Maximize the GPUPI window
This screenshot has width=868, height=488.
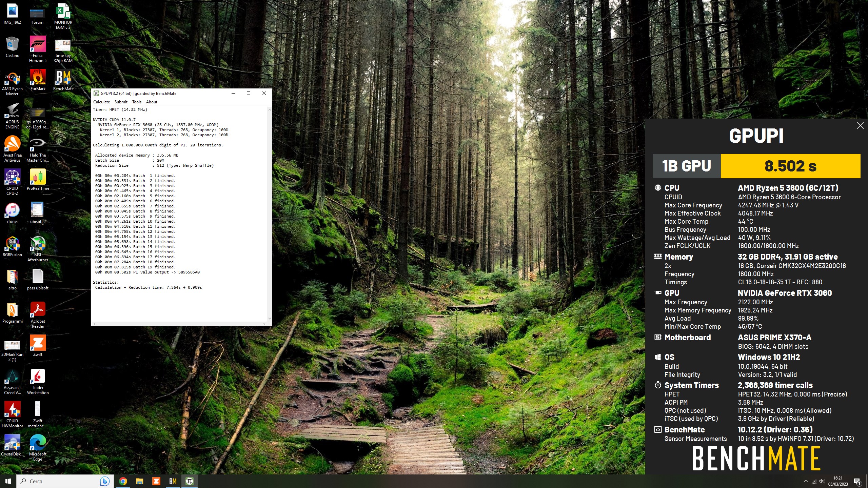(x=249, y=94)
